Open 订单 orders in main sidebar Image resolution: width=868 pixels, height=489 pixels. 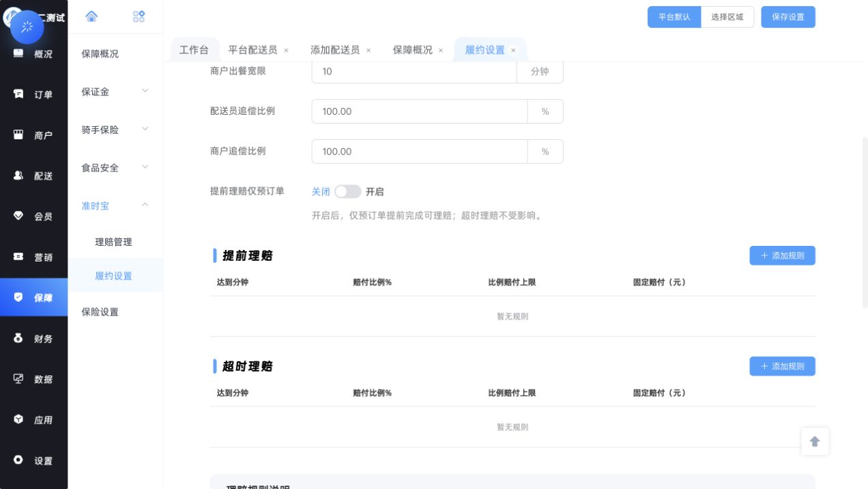(33, 94)
